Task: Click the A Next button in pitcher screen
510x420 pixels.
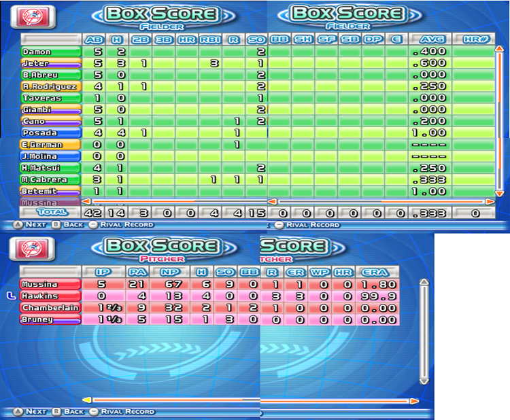Action: coord(30,412)
